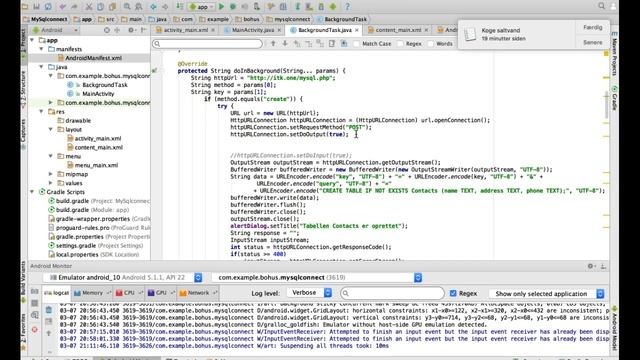Enable the Regex checkbox in find bar
This screenshot has height=360, width=640.
[400, 44]
